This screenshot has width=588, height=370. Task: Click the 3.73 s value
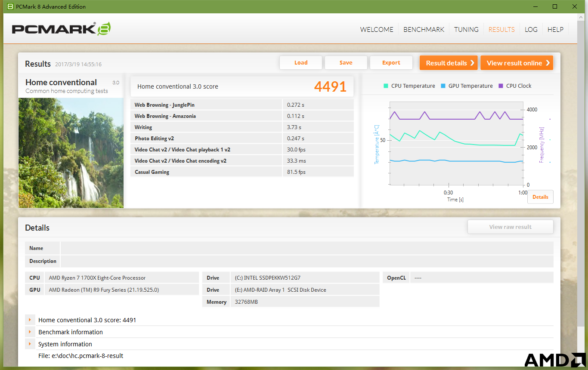(x=294, y=127)
